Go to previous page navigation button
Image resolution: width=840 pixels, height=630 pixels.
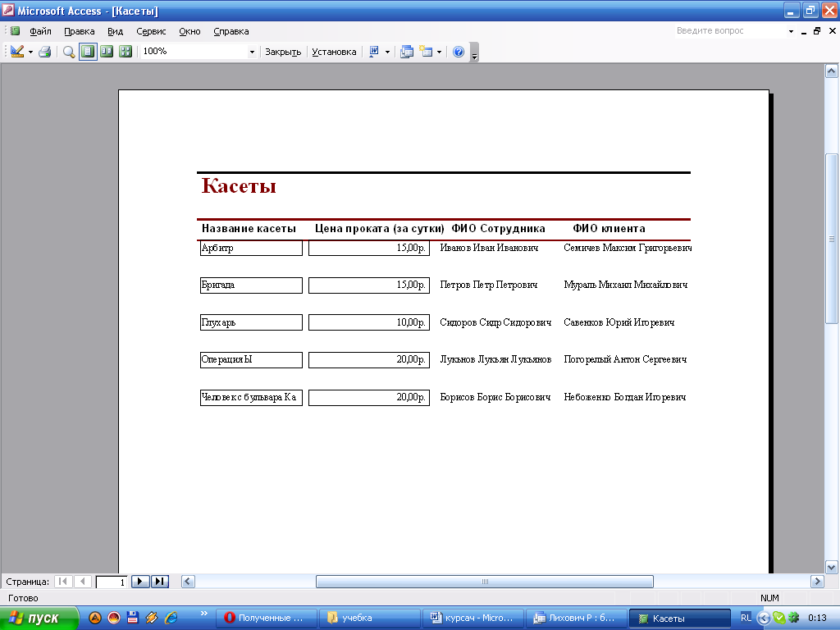(x=83, y=582)
